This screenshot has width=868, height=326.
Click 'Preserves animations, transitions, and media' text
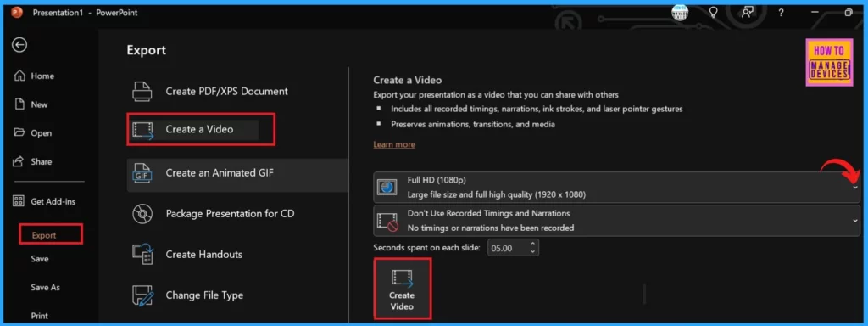473,124
